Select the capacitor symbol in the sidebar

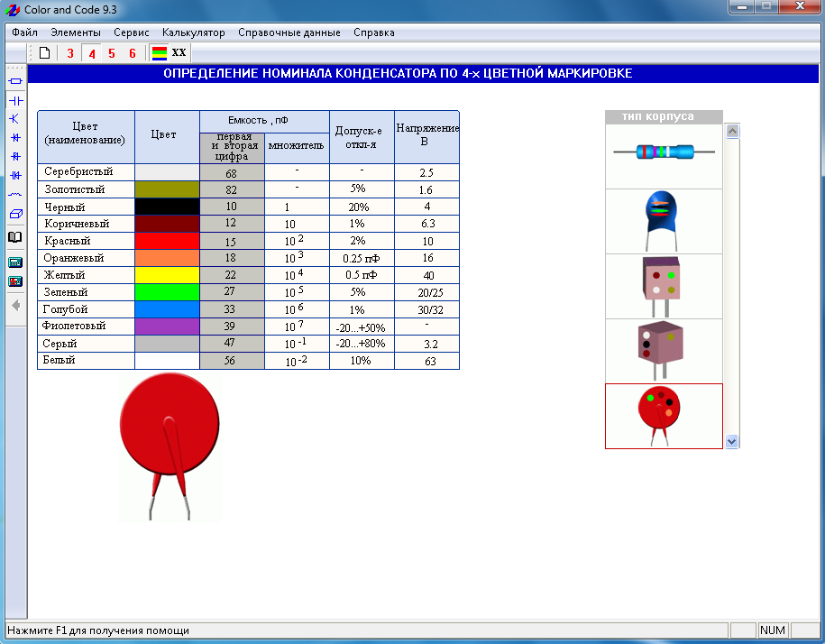16,100
